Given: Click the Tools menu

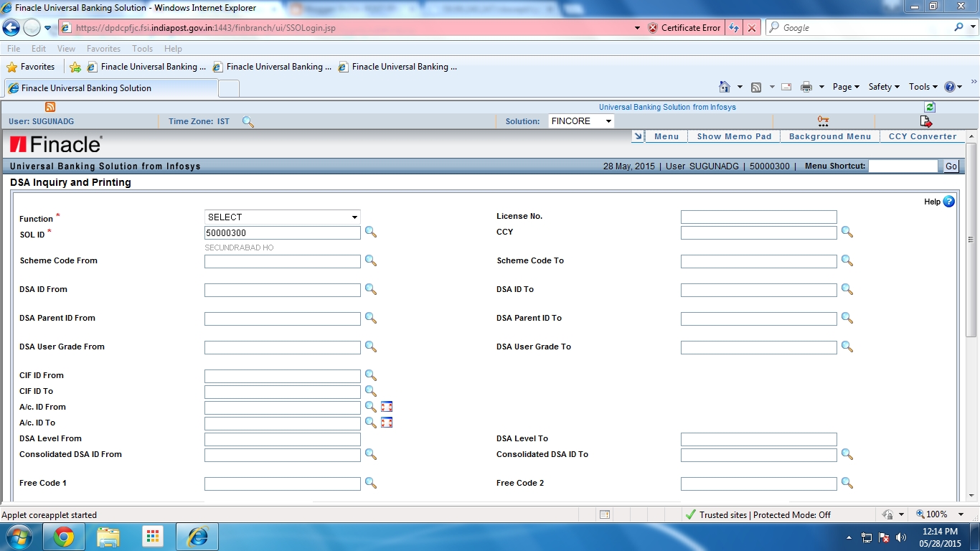Looking at the screenshot, I should (142, 48).
